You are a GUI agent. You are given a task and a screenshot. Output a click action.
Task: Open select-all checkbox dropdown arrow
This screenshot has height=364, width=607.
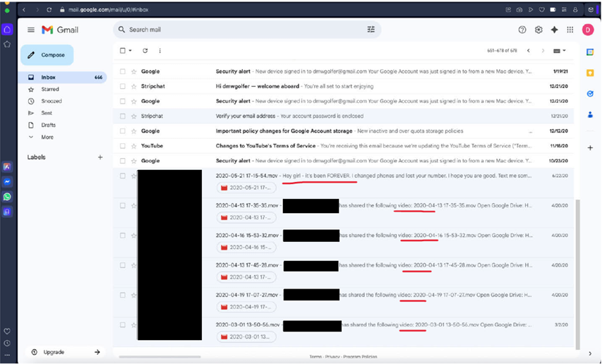point(130,51)
